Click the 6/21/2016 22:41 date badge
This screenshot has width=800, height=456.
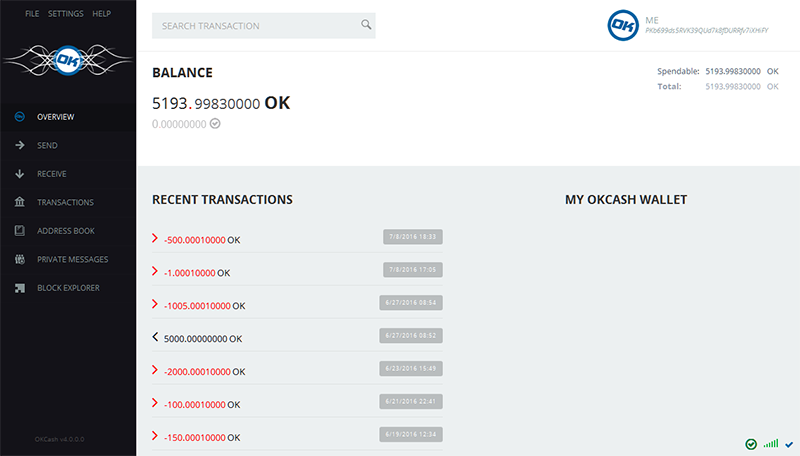pos(411,401)
